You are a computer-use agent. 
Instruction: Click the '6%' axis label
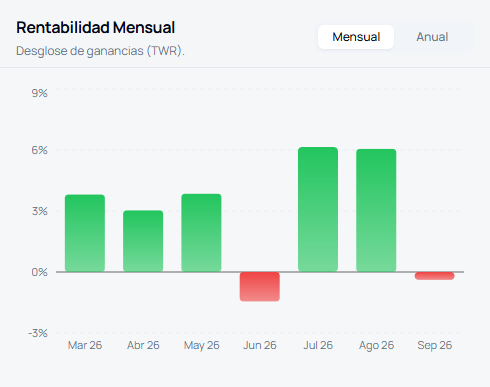(x=40, y=150)
